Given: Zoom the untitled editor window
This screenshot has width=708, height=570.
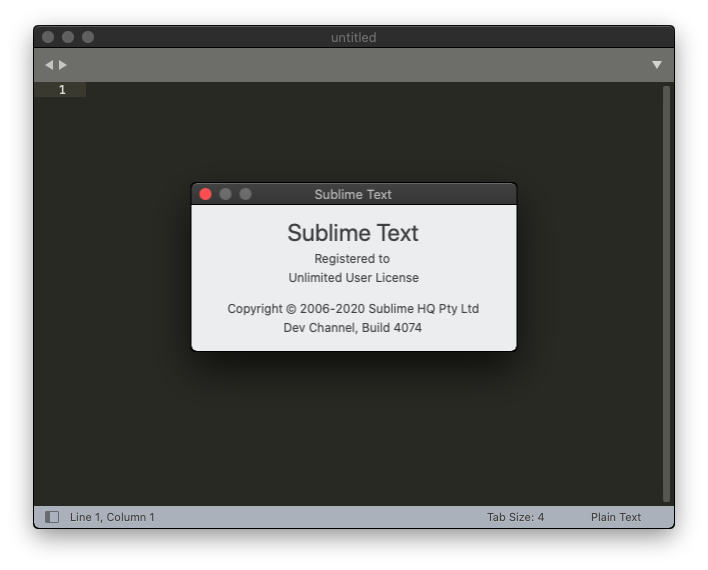Looking at the screenshot, I should (88, 37).
